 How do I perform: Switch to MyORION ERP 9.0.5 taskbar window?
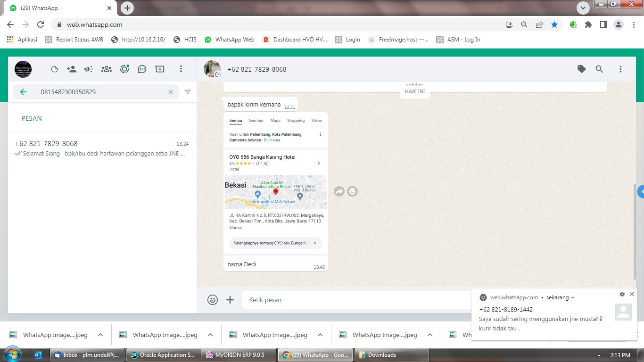coord(239,355)
